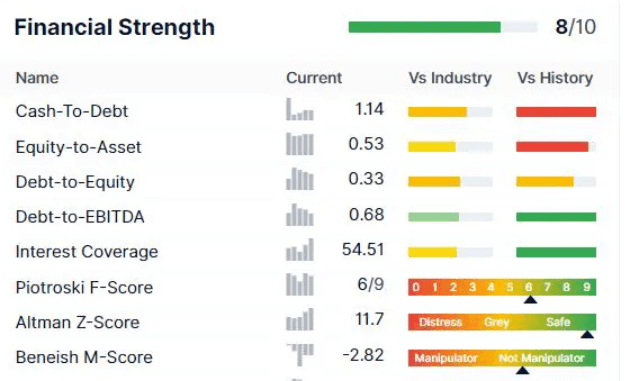Click the Manipulator scale bar for Beneish M-Score
644x381 pixels.
[x=502, y=358]
